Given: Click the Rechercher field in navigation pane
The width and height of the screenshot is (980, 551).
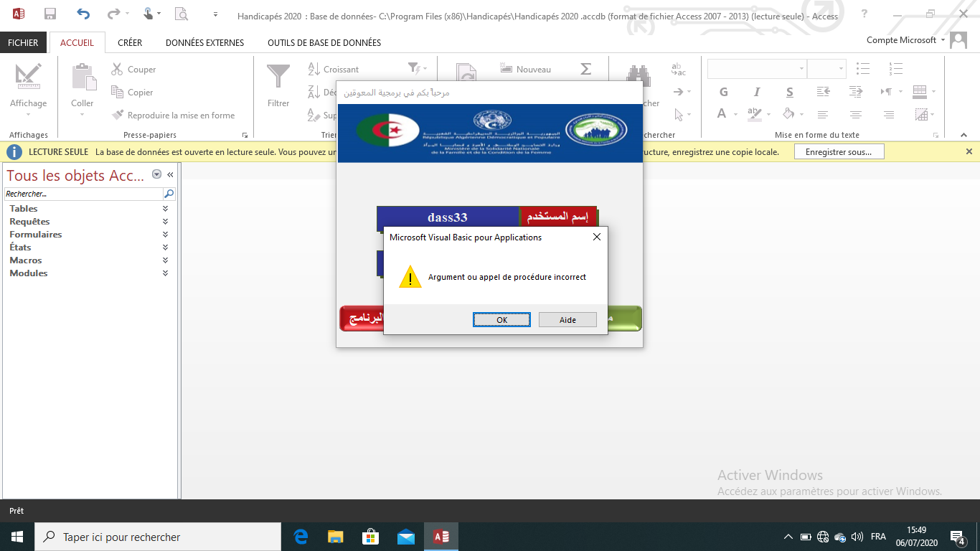Looking at the screenshot, I should [x=84, y=194].
